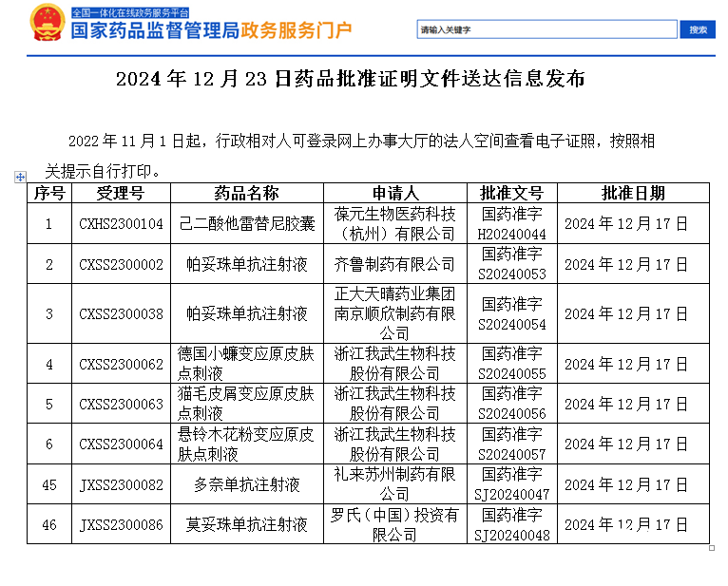Click the 受理号 column header

pyautogui.click(x=121, y=193)
